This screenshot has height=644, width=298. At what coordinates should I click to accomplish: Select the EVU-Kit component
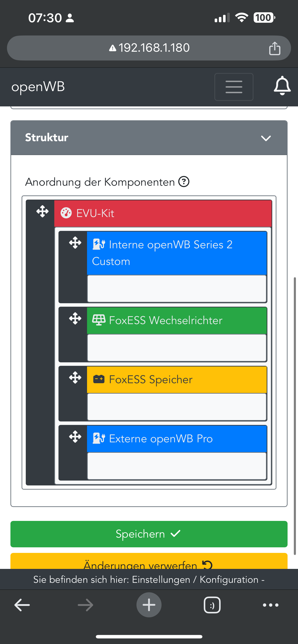pyautogui.click(x=163, y=214)
